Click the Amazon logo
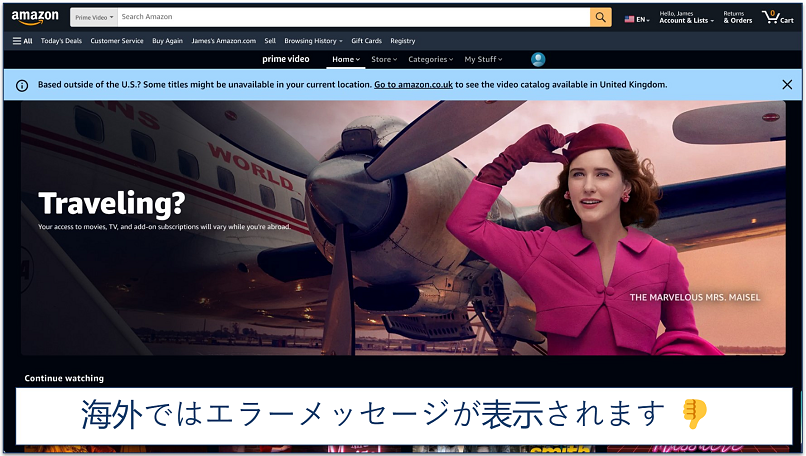Viewport: 806px width, 456px height. tap(35, 17)
